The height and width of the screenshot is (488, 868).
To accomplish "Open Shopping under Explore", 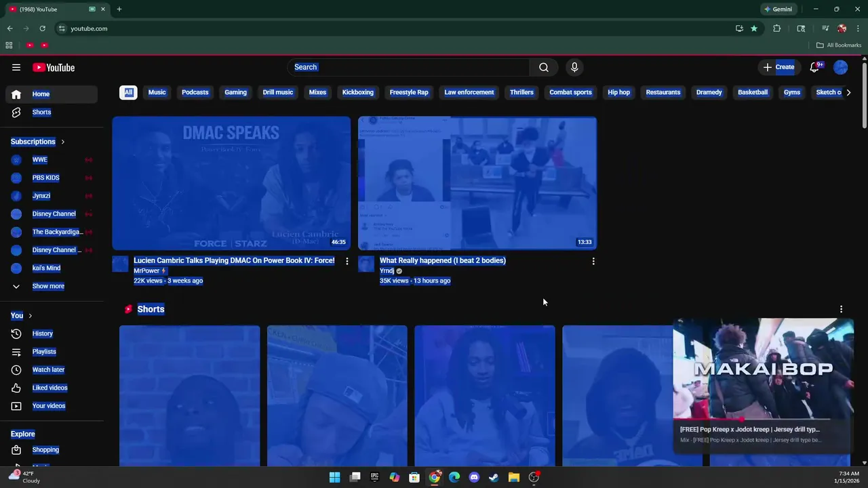I will (52, 450).
